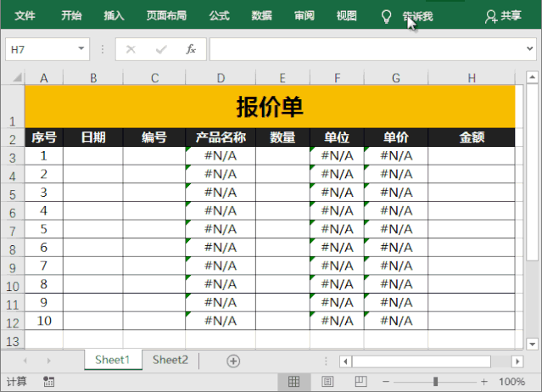Open the 数据 ribbon tab
This screenshot has height=392, width=542.
pos(261,16)
